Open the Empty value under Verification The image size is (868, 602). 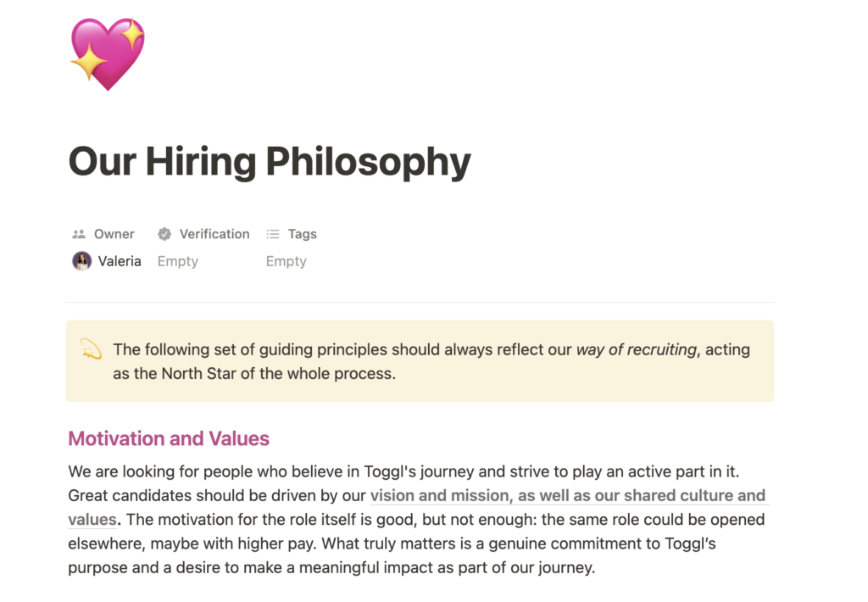tap(178, 261)
